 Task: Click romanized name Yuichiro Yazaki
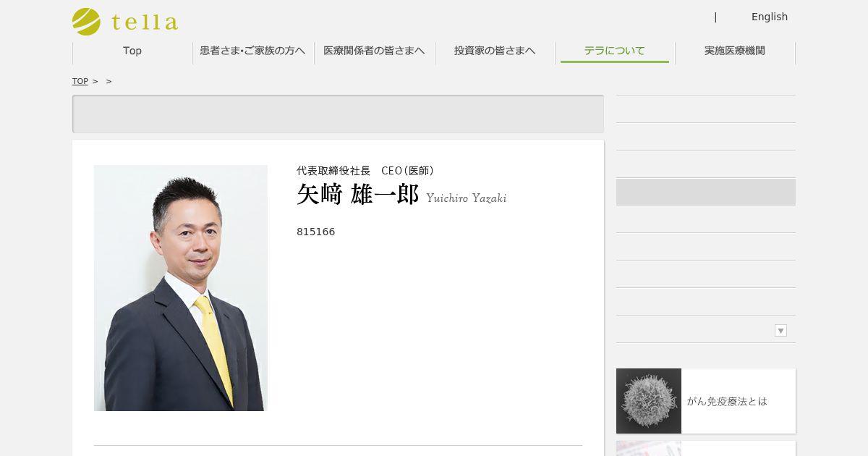(466, 198)
